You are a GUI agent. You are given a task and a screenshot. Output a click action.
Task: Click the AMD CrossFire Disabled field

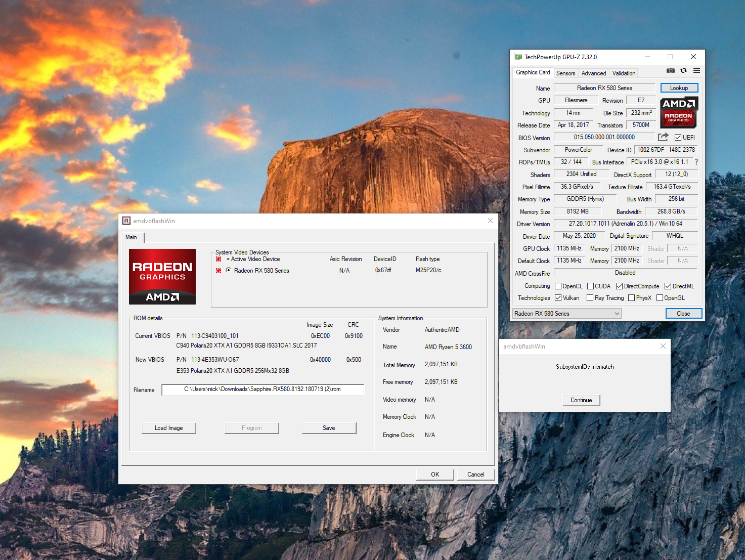click(x=625, y=273)
